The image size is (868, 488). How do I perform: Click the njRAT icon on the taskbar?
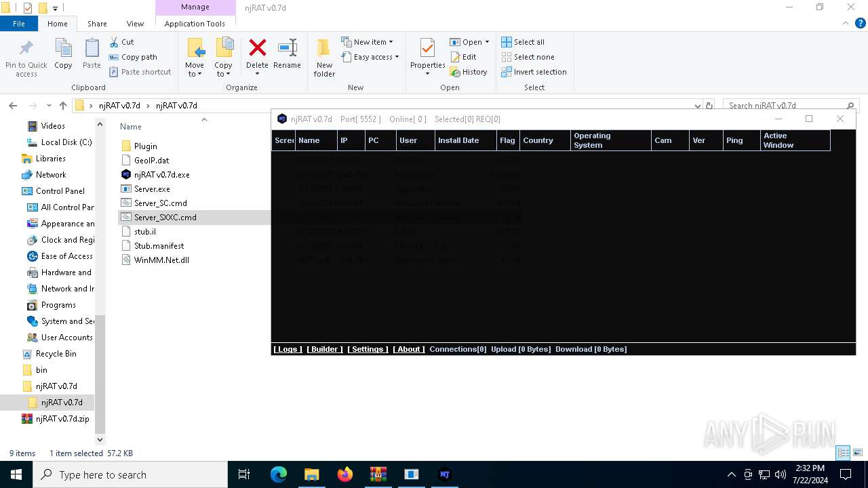[x=445, y=474]
